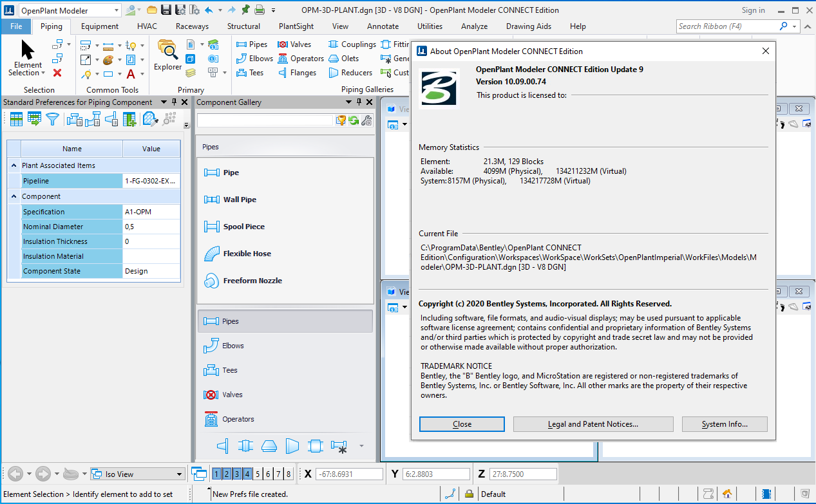Click the Undo arrow in the title bar

pos(209,10)
